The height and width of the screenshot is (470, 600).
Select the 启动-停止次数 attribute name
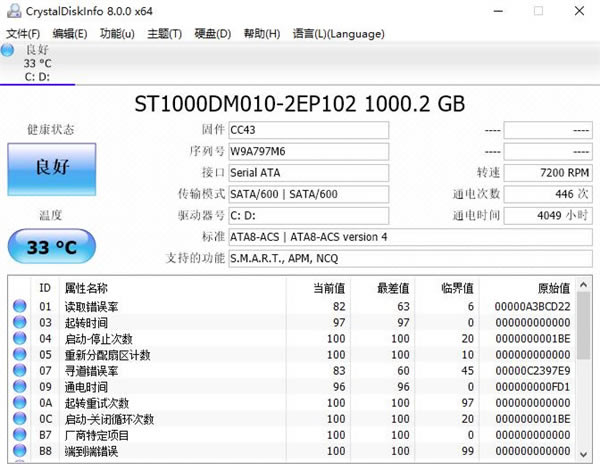click(x=99, y=339)
